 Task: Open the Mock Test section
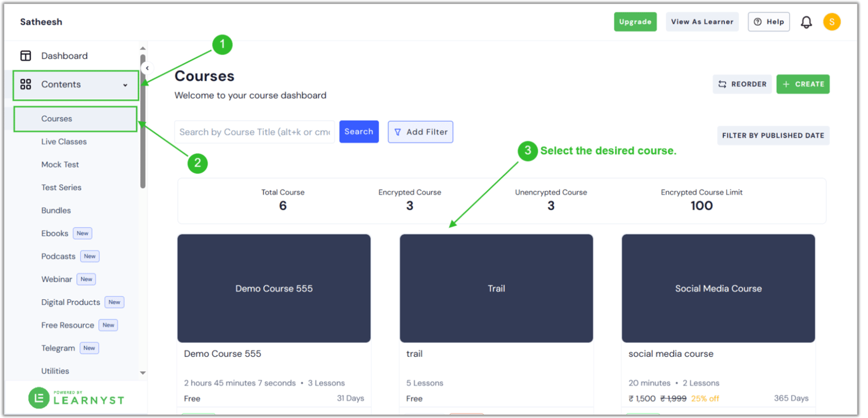tap(60, 164)
